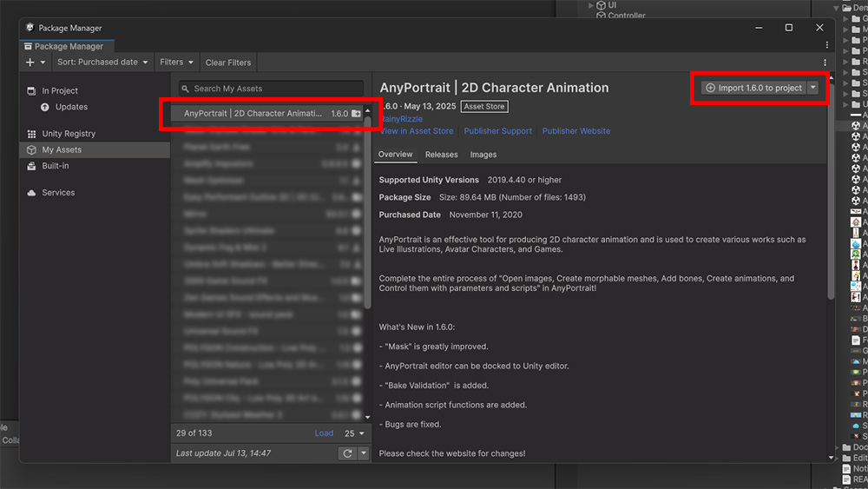Click the search magnifier icon
Screen dimensions: 868x489
click(186, 89)
